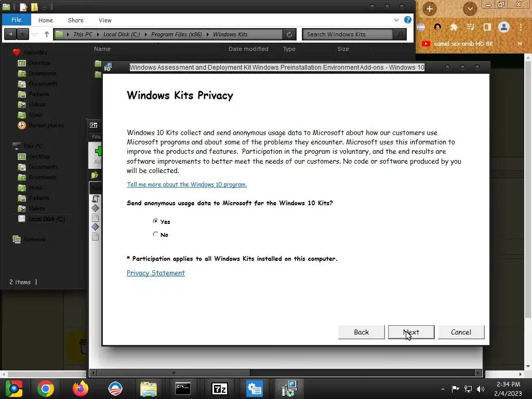The width and height of the screenshot is (532, 399).
Task: Open the Share ribbon tab in Explorer
Action: click(76, 20)
